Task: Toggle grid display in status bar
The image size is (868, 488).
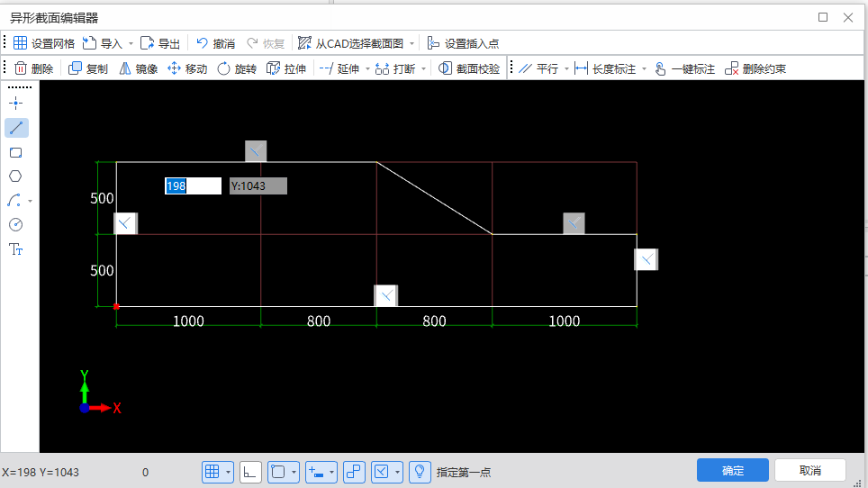Action: pos(212,472)
